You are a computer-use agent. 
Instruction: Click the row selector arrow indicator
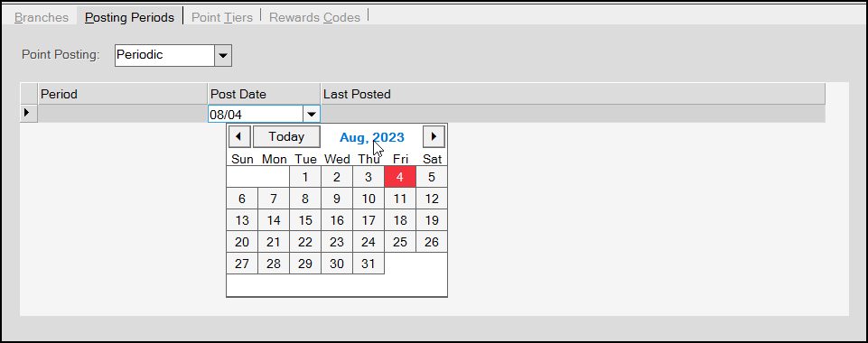coord(28,114)
